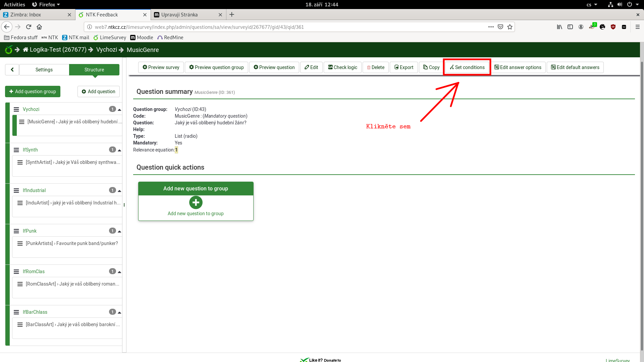
Task: Click drag handle icon of IfSynth group
Action: tap(16, 150)
